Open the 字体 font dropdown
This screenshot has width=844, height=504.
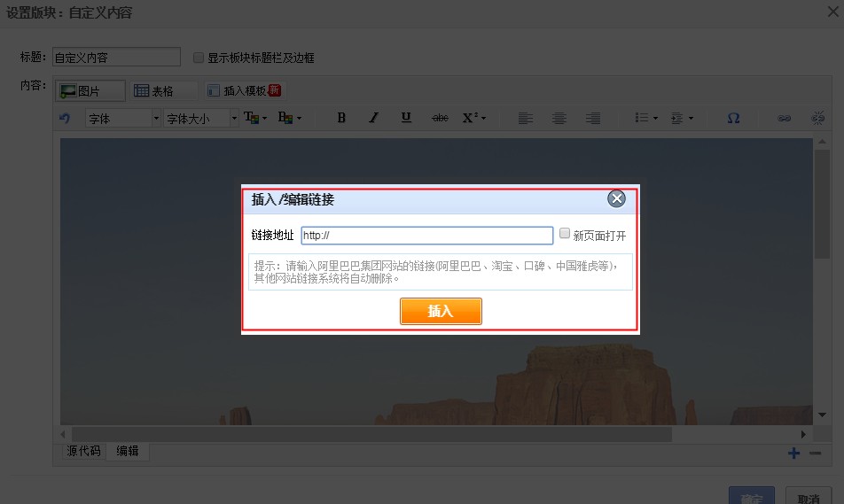click(x=123, y=118)
